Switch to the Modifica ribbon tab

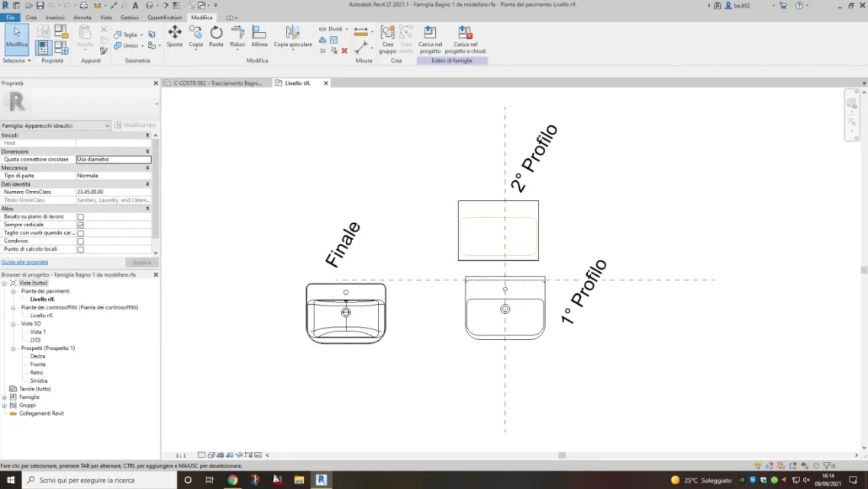202,17
